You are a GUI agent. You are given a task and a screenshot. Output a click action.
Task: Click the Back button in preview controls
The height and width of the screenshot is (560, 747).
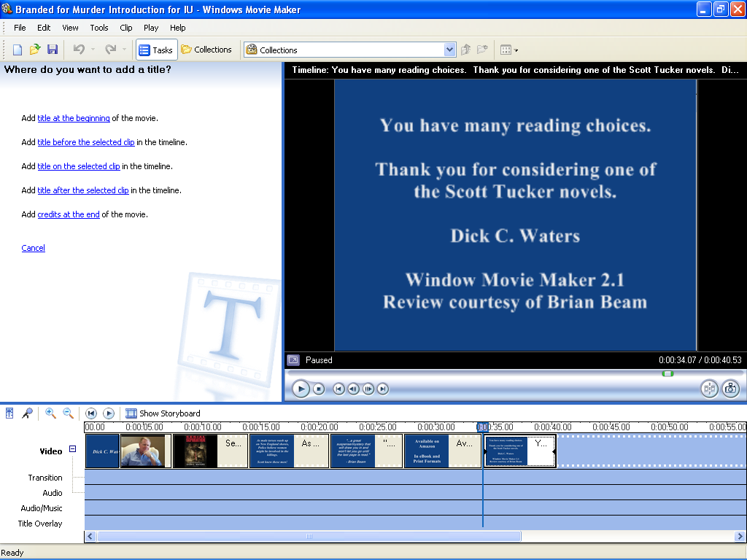338,389
